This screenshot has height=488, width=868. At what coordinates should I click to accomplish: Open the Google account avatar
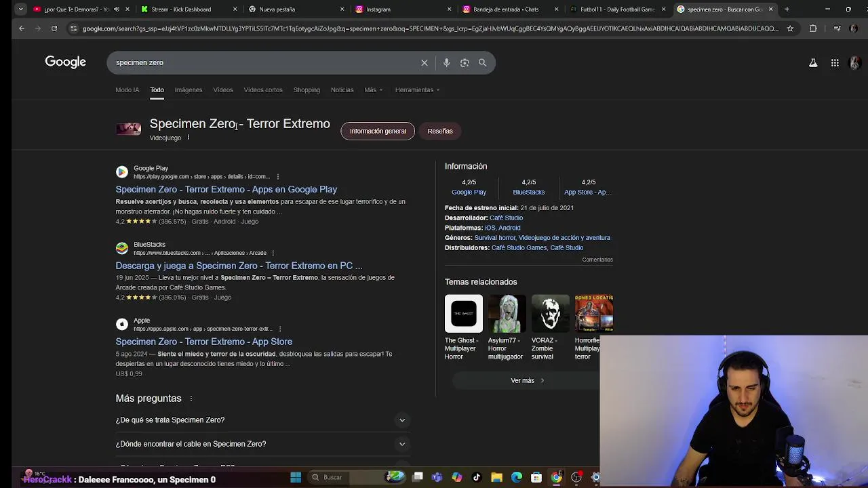(855, 62)
